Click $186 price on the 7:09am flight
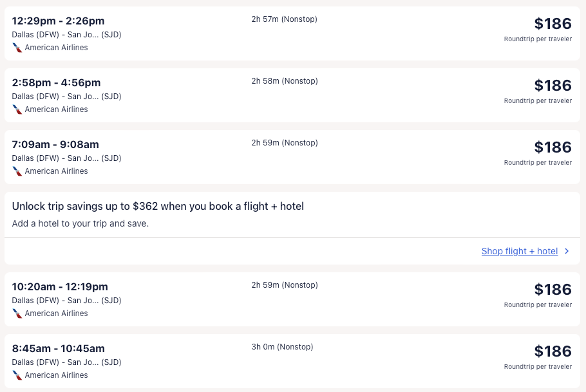The height and width of the screenshot is (392, 586). [553, 147]
